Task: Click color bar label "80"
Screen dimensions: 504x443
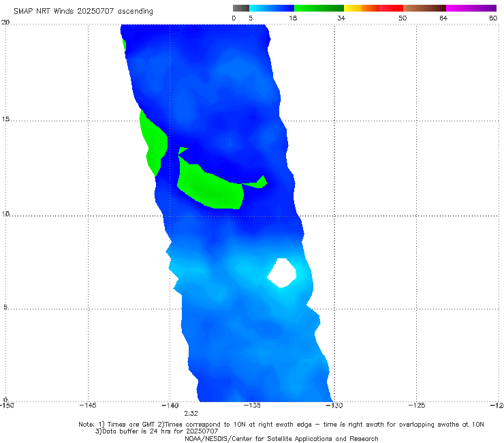Action: tap(493, 18)
